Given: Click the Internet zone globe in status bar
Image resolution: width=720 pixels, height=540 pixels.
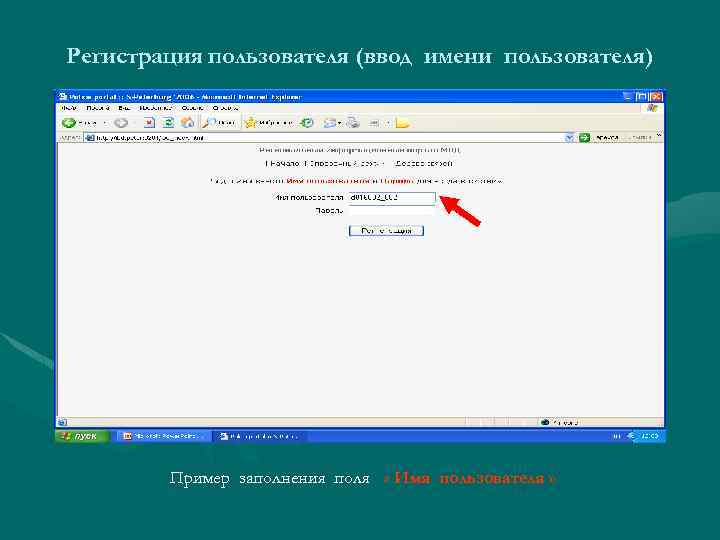Looking at the screenshot, I should [x=545, y=422].
